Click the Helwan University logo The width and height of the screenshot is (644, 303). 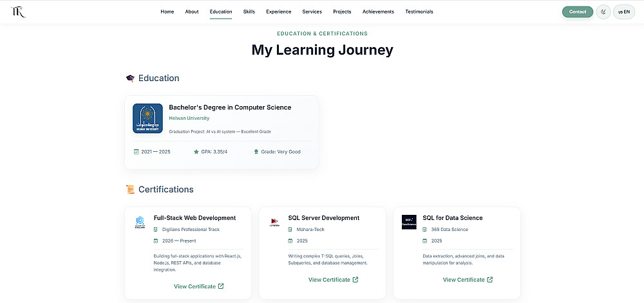(x=147, y=118)
